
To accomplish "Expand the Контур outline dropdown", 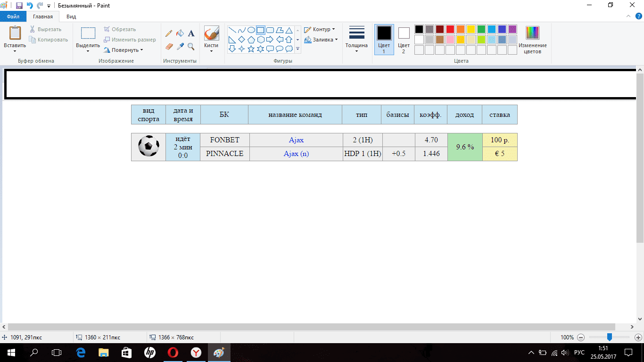I will pos(320,29).
